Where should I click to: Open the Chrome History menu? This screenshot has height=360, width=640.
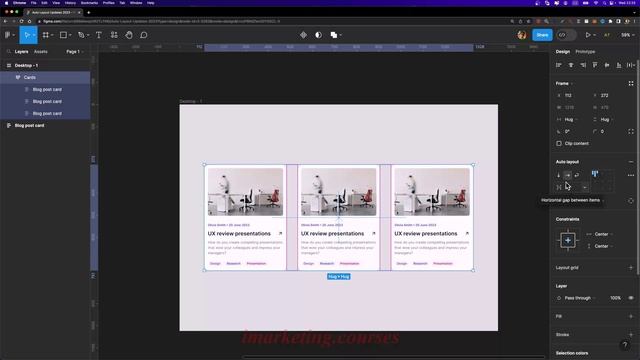[70, 3]
